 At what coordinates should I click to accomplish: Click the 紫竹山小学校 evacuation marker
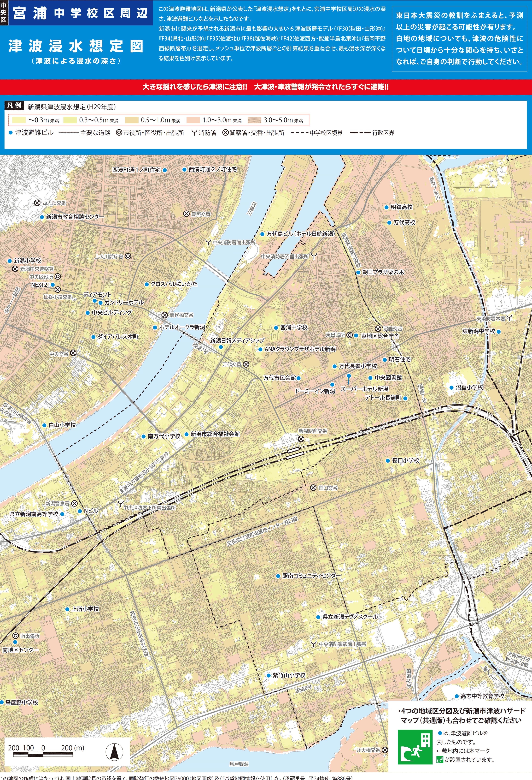click(x=269, y=675)
